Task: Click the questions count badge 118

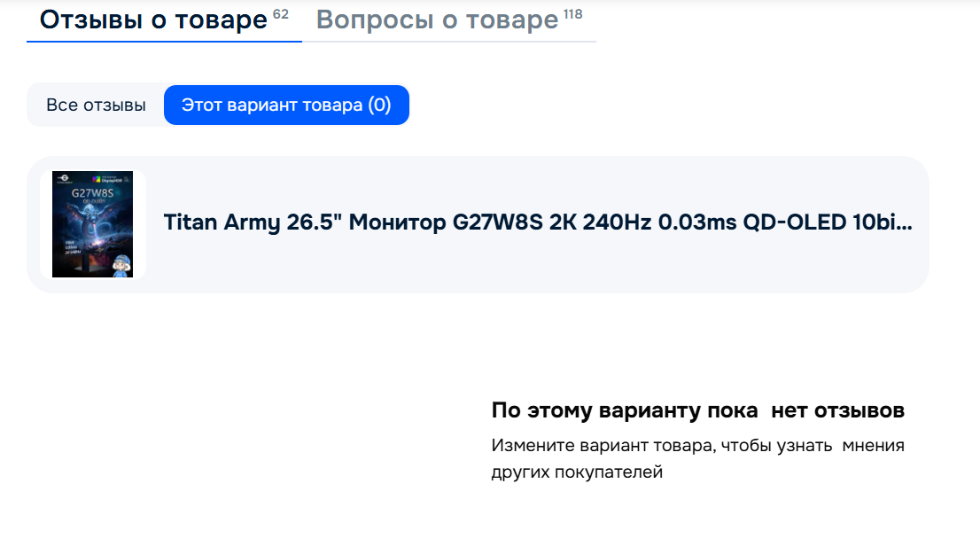Action: click(573, 14)
